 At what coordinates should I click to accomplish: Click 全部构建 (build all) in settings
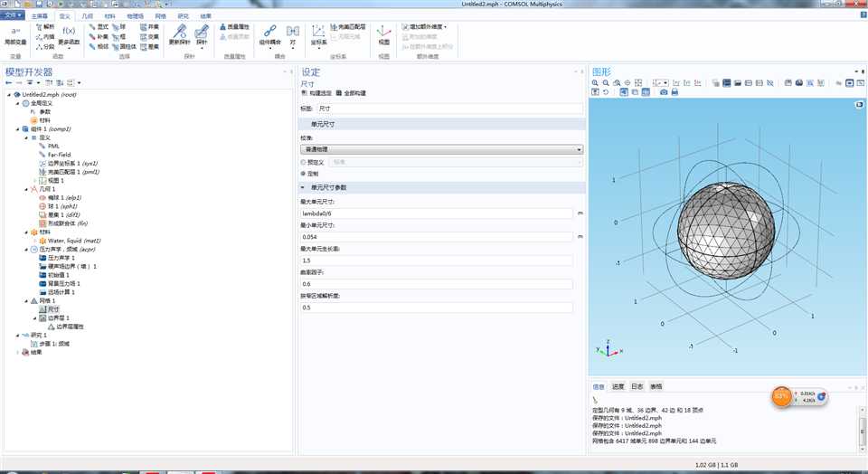pos(351,93)
